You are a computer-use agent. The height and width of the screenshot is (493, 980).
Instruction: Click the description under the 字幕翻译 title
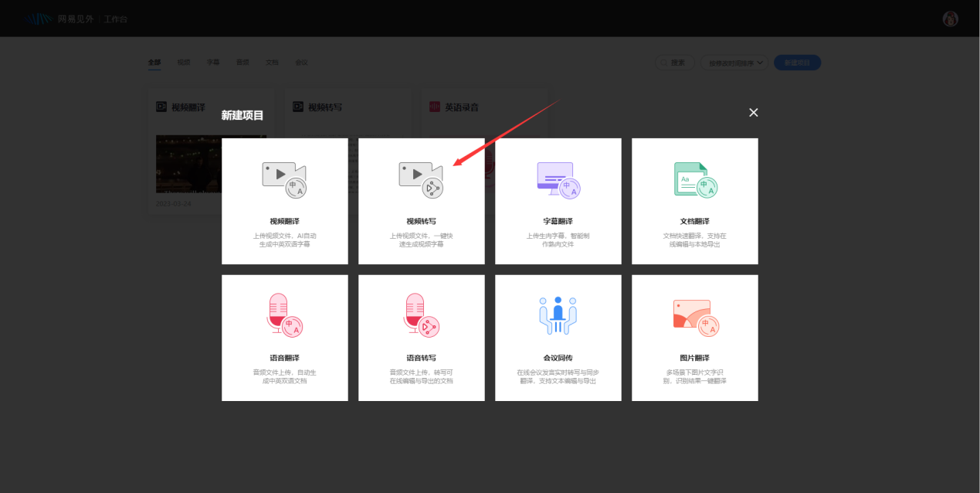tap(558, 240)
